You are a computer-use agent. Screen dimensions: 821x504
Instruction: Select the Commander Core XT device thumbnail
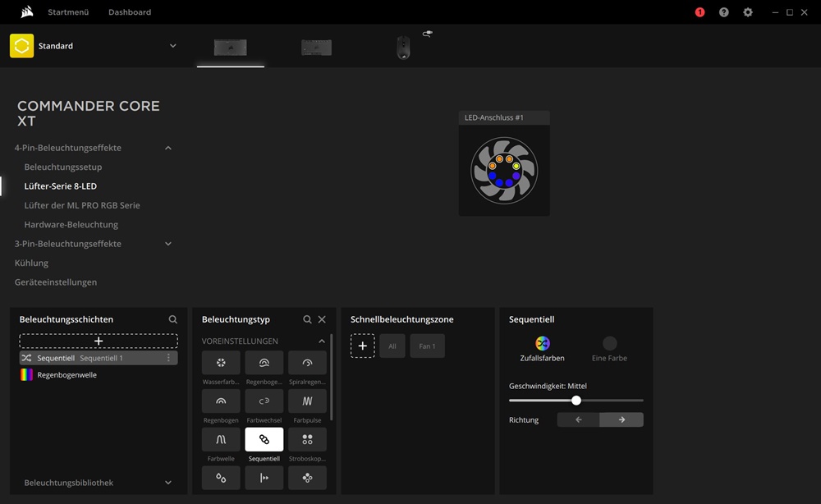pyautogui.click(x=231, y=48)
